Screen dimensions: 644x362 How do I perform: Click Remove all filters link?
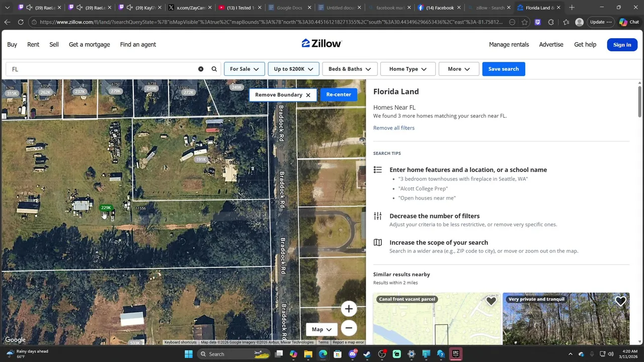pyautogui.click(x=394, y=128)
